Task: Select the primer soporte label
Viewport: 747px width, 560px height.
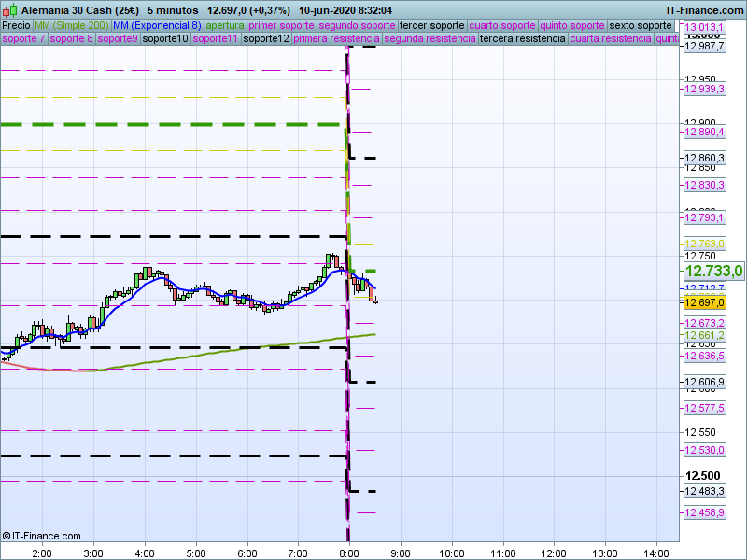Action: click(283, 25)
